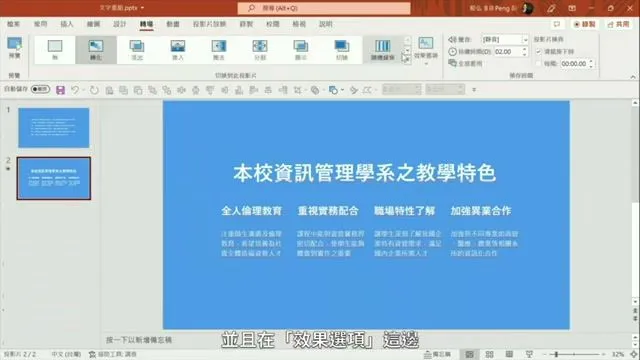Open the Slide Show tab
This screenshot has height=360, width=640.
point(209,24)
